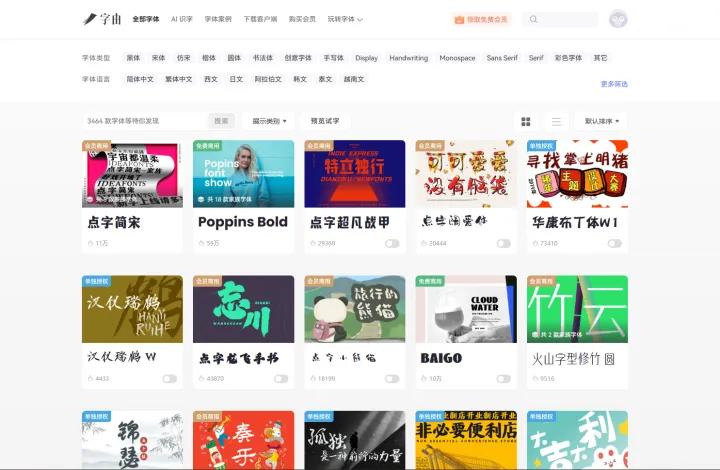Toggle the switch on 点字小熊猫 card

392,379
